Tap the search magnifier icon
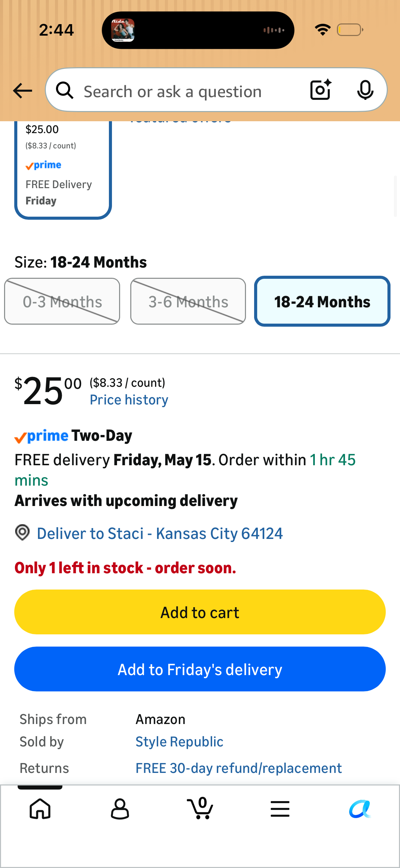This screenshot has width=400, height=868. point(65,90)
